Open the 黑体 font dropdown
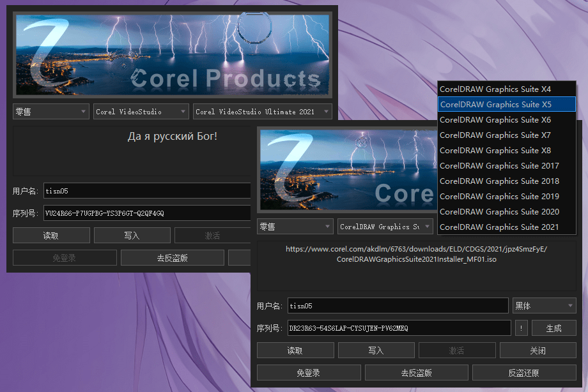588x392 pixels. point(544,306)
